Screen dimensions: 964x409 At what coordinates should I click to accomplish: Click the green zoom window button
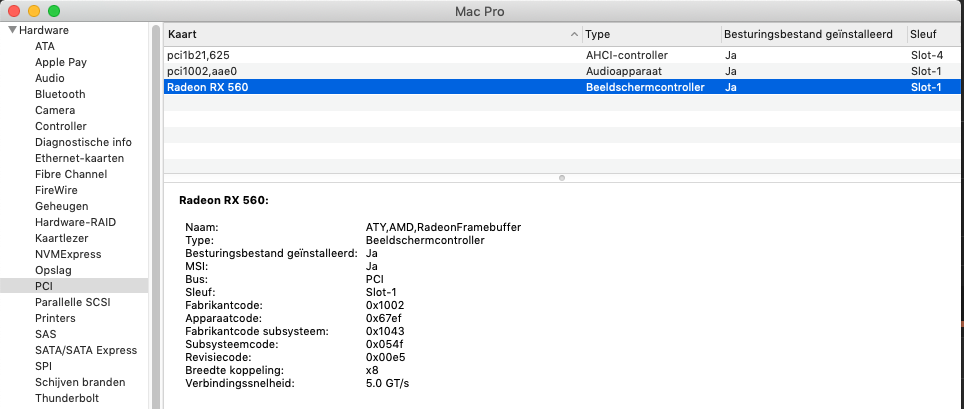tap(53, 11)
